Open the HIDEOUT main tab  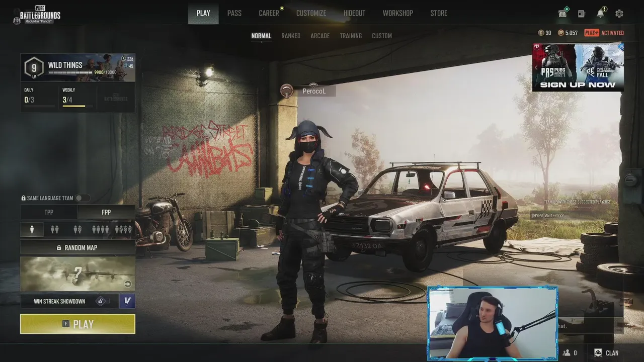click(354, 13)
